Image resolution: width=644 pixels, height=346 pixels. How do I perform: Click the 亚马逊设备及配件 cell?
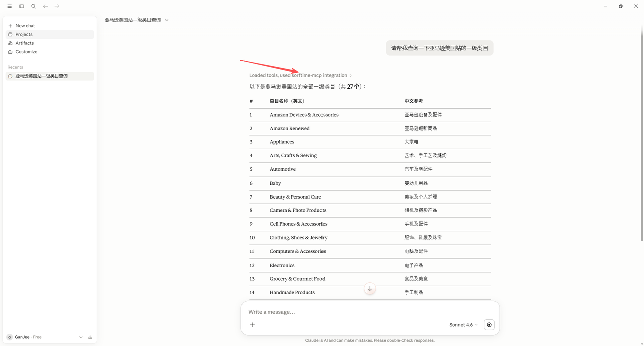click(x=423, y=115)
